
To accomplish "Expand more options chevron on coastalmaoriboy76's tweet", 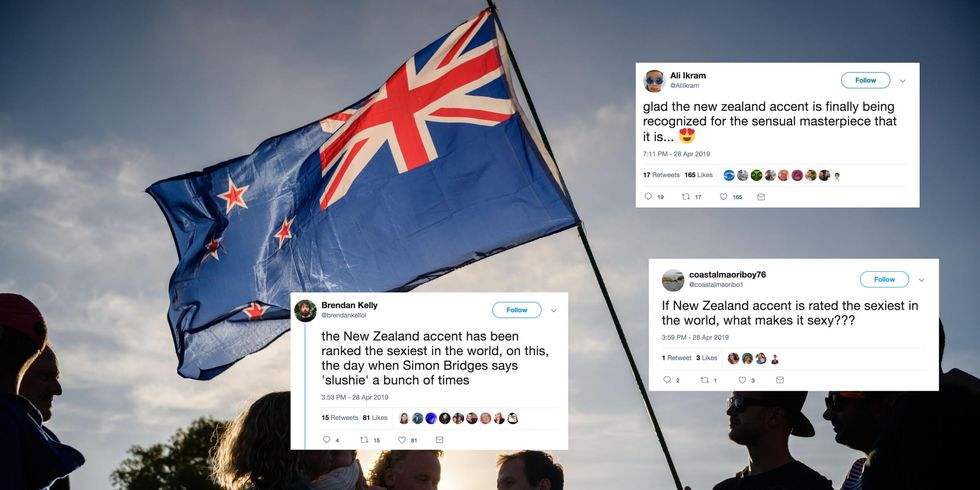I will click(x=921, y=280).
